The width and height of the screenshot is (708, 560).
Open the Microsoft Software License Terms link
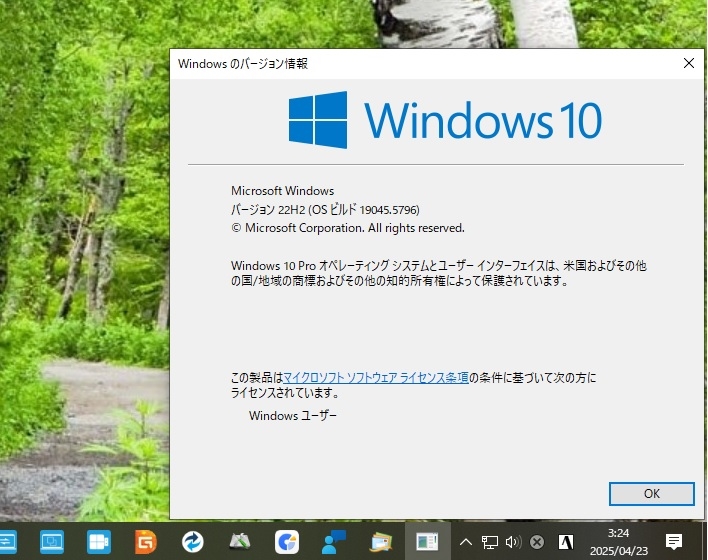[376, 378]
